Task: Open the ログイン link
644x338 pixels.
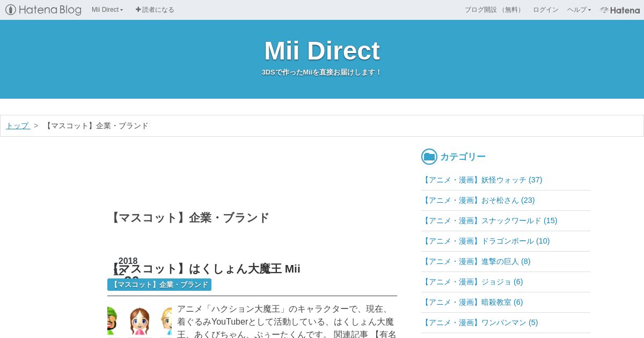Action: tap(545, 10)
